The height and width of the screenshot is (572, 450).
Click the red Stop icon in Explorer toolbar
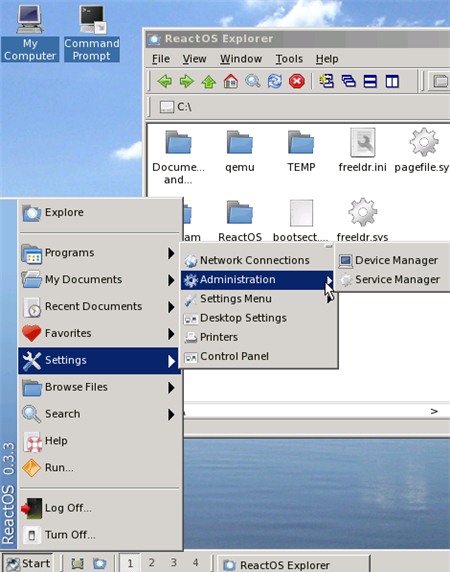coord(296,81)
